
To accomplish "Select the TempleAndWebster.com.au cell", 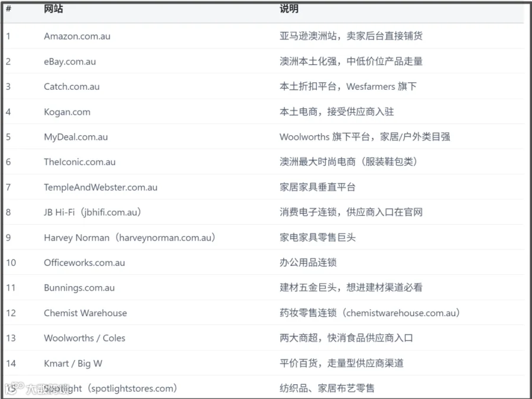I will coord(100,187).
